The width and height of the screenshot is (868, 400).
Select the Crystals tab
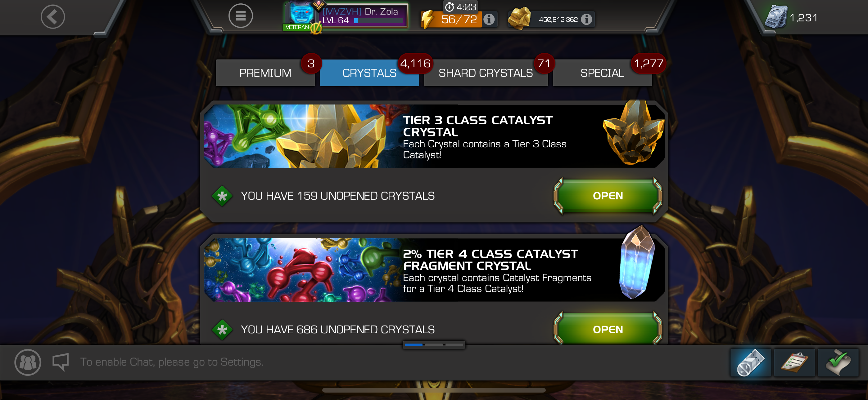(x=369, y=73)
